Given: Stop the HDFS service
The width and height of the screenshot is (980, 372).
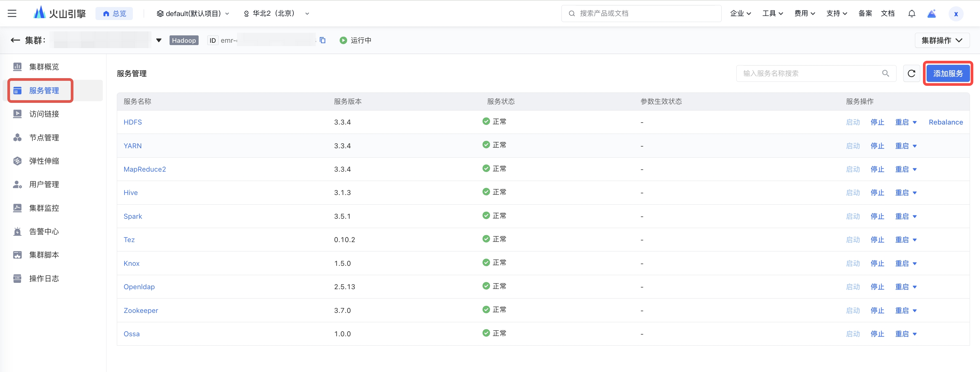Looking at the screenshot, I should coord(877,122).
